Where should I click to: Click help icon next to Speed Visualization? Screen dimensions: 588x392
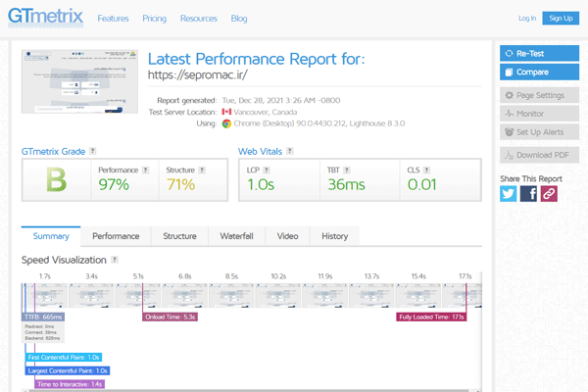point(116,260)
